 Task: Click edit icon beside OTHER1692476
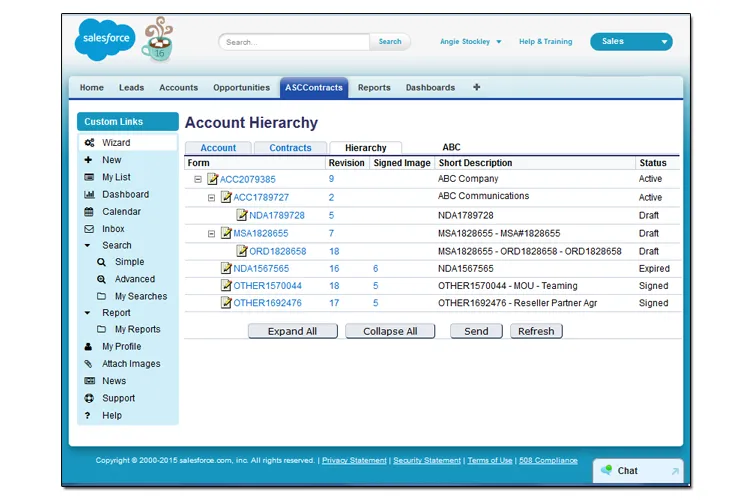tap(226, 303)
